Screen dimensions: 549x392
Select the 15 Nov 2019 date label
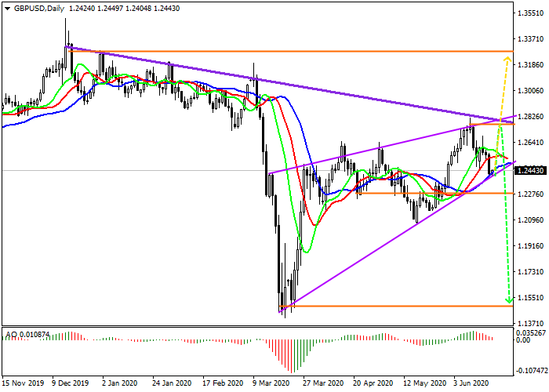pos(24,385)
